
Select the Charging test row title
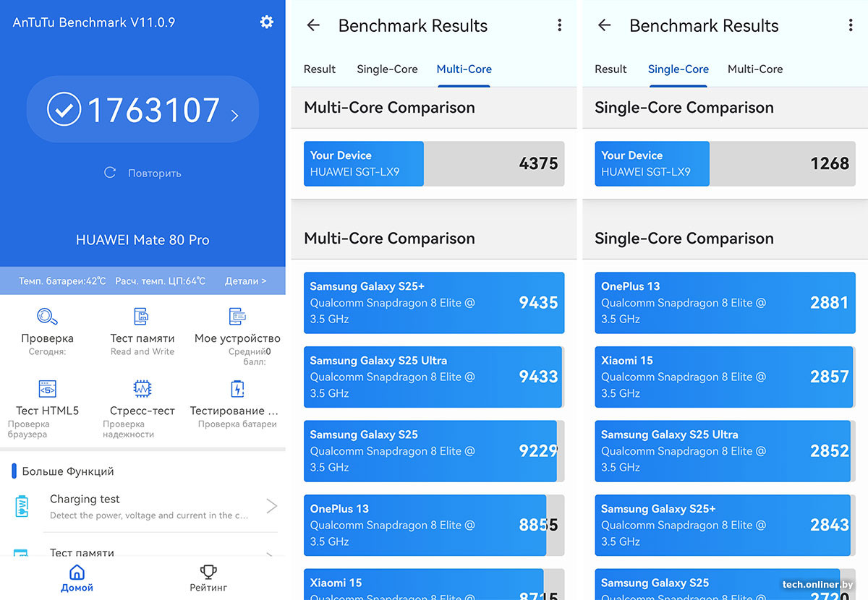(x=85, y=499)
